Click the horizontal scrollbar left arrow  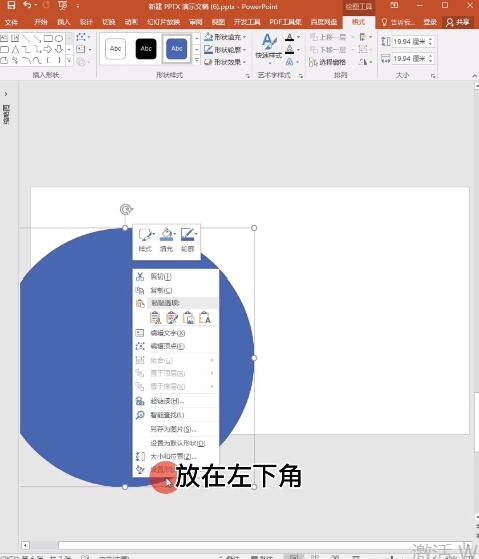click(x=25, y=545)
